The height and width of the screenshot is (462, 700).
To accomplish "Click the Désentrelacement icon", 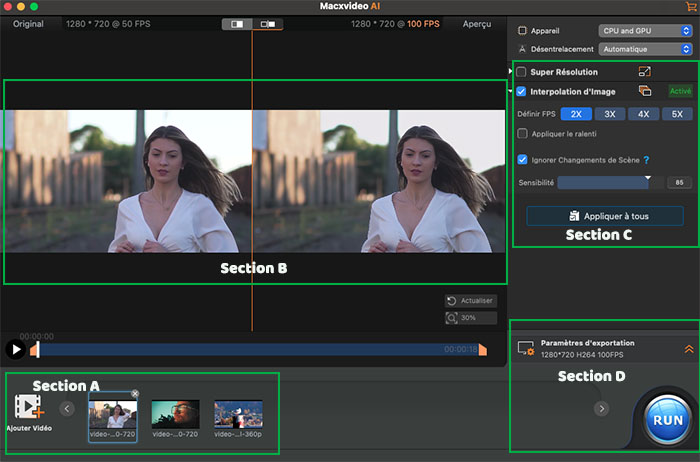I will (522, 49).
